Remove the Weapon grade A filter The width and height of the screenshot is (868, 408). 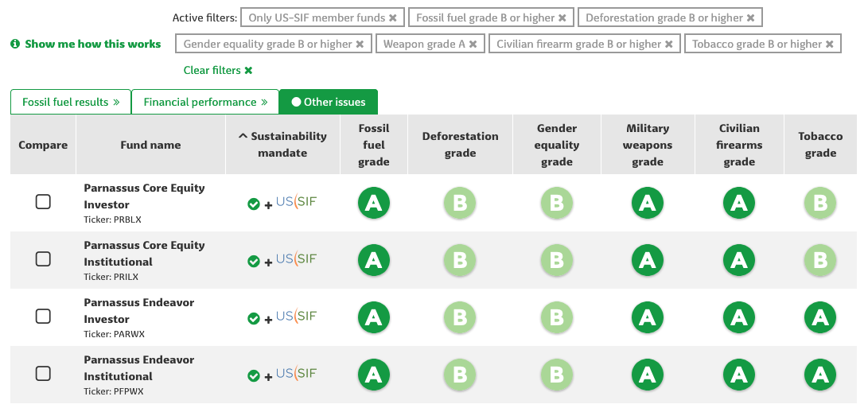473,44
